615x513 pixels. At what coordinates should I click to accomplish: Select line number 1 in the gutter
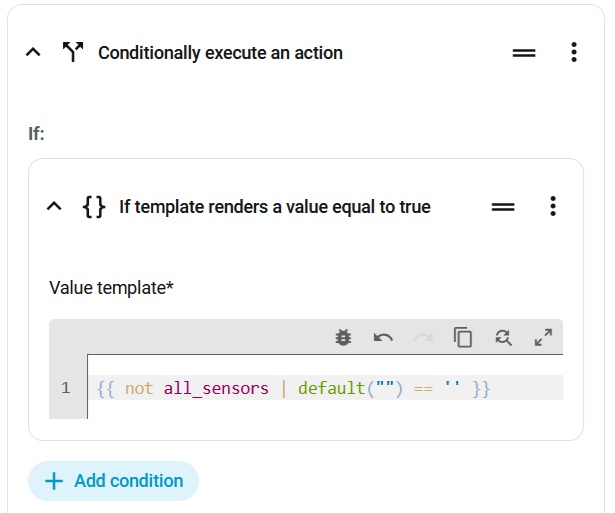[x=66, y=388]
